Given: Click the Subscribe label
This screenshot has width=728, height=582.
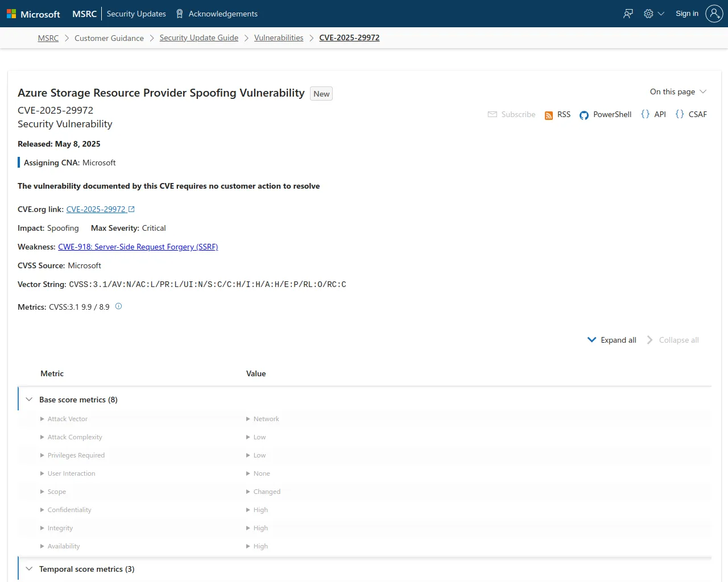Looking at the screenshot, I should 518,114.
